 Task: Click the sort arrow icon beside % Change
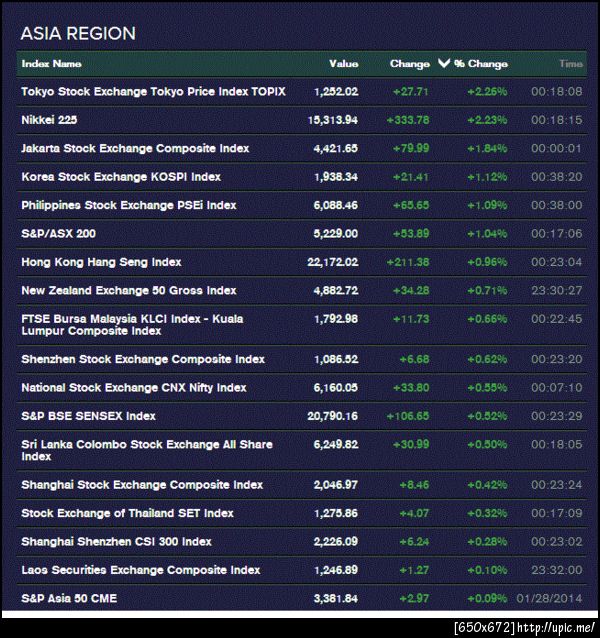(x=444, y=64)
